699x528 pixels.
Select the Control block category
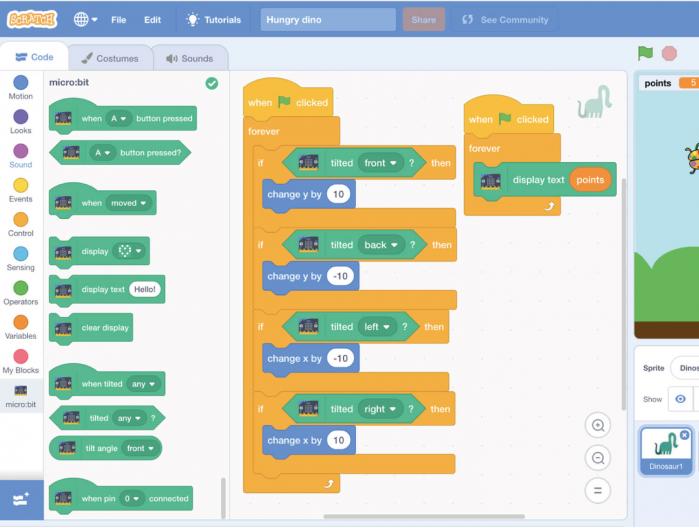click(21, 225)
